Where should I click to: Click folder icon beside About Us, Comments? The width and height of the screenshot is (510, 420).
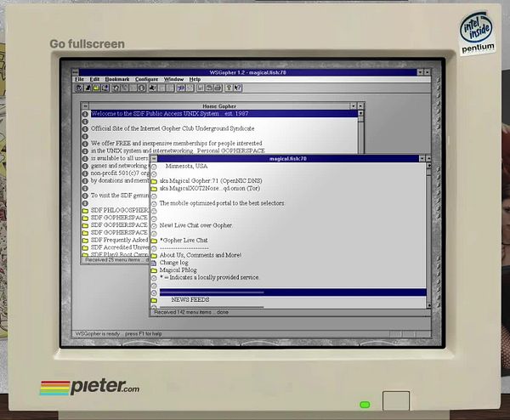click(154, 256)
